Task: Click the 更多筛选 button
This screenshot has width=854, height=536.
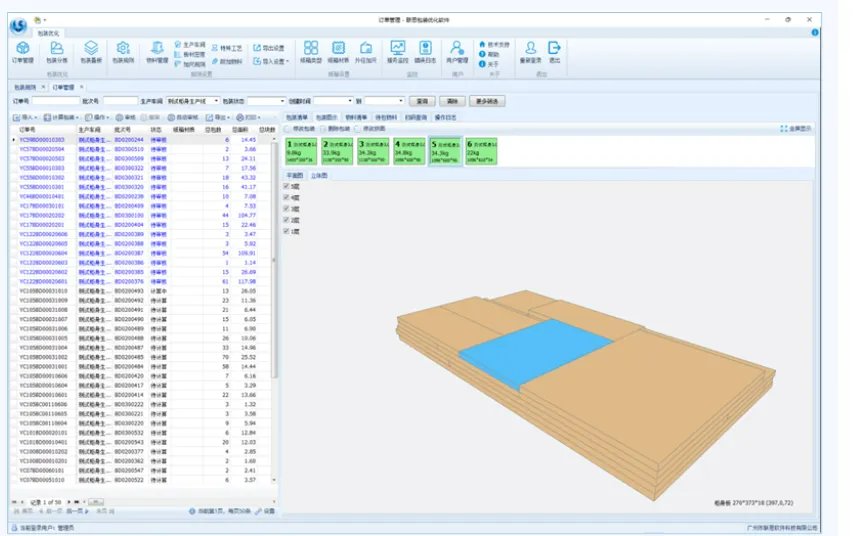Action: [x=487, y=101]
